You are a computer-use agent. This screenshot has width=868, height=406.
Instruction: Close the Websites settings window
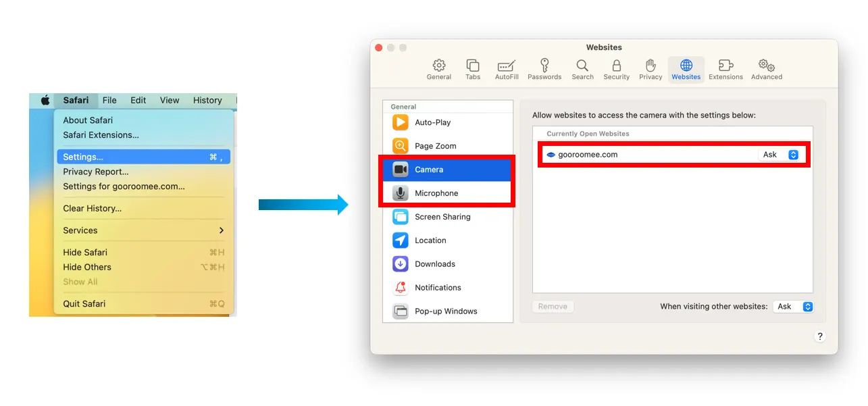pyautogui.click(x=379, y=47)
